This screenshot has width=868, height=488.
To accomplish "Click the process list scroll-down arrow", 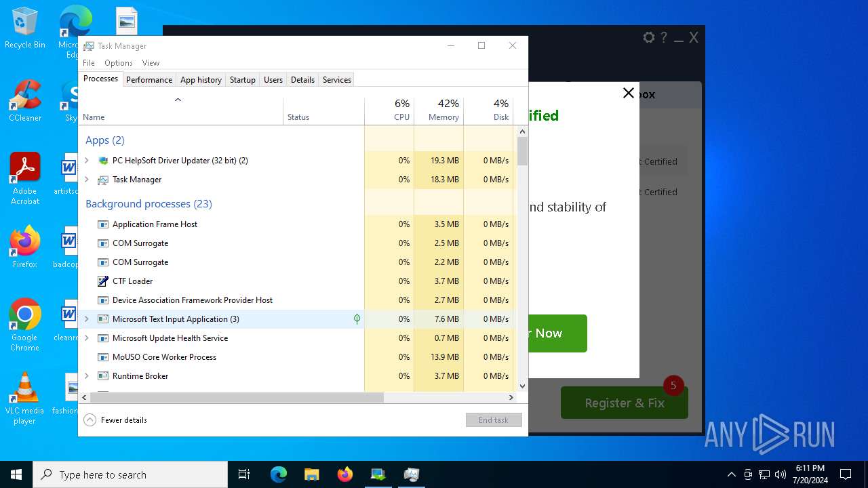I will click(522, 386).
